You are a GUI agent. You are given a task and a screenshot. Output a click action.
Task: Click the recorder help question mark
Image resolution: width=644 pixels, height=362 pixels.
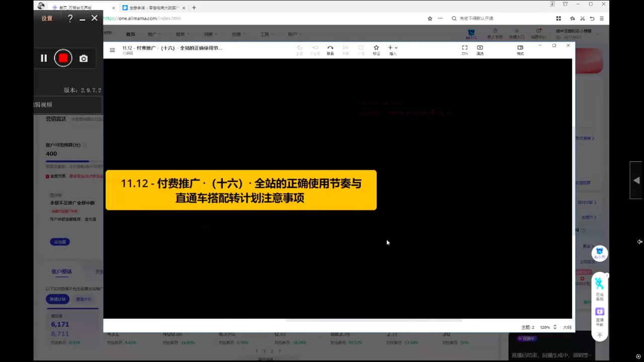tap(70, 19)
